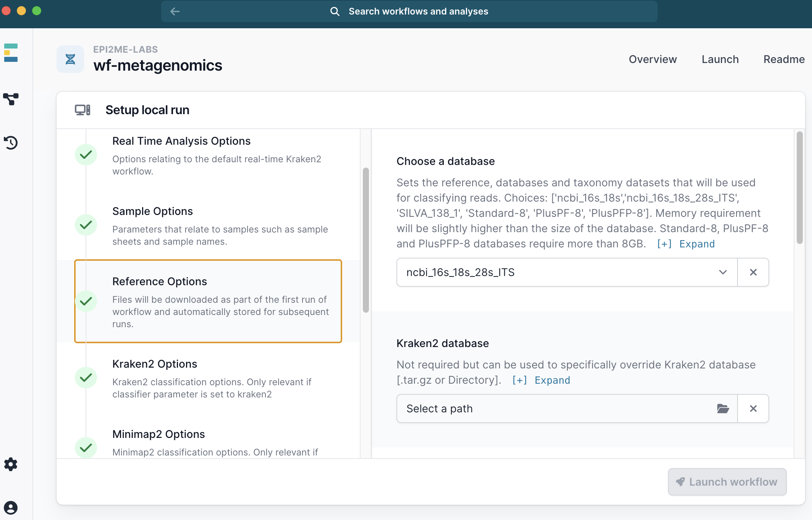Clear the ncbi_16s_18s_28s_ITS selection with the X

(x=753, y=272)
